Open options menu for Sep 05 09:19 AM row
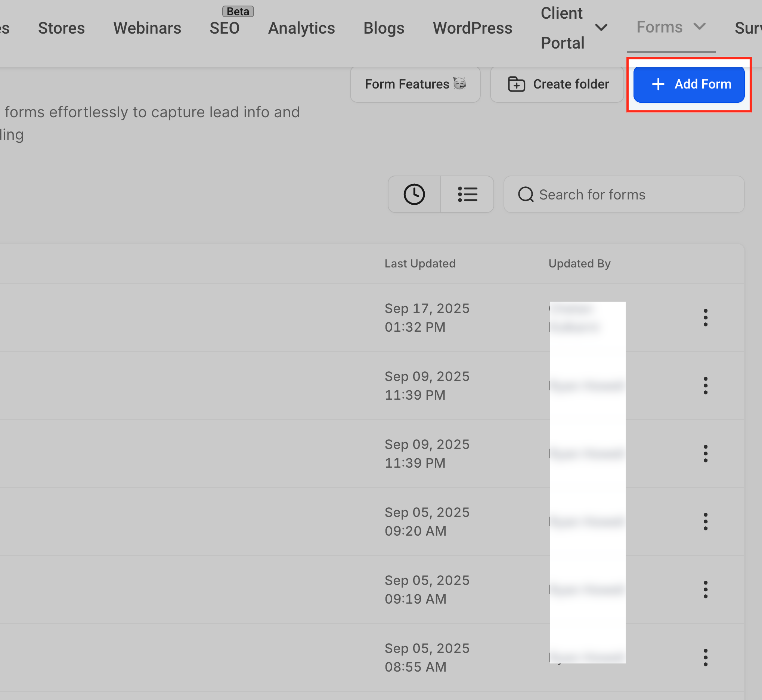Viewport: 762px width, 700px height. click(x=705, y=589)
